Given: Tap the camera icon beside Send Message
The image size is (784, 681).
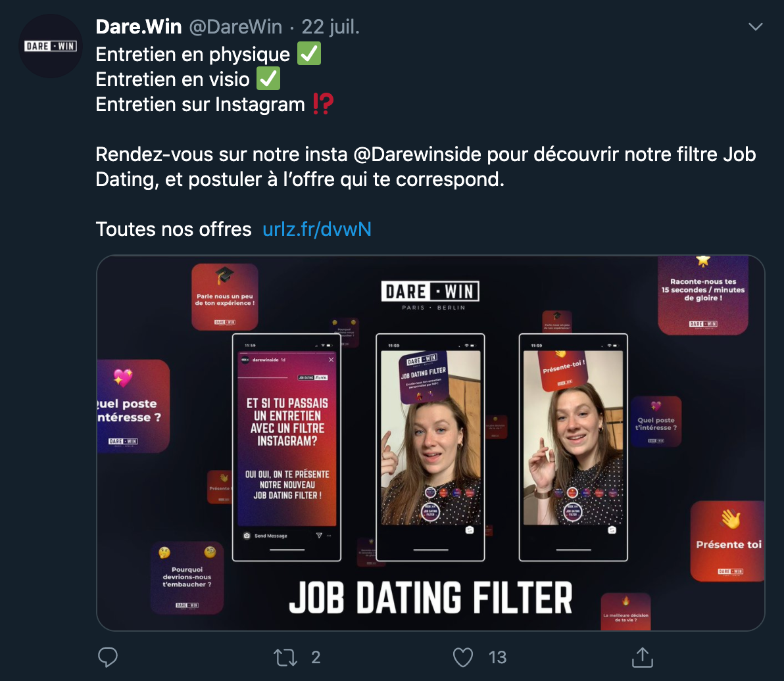Looking at the screenshot, I should [247, 536].
